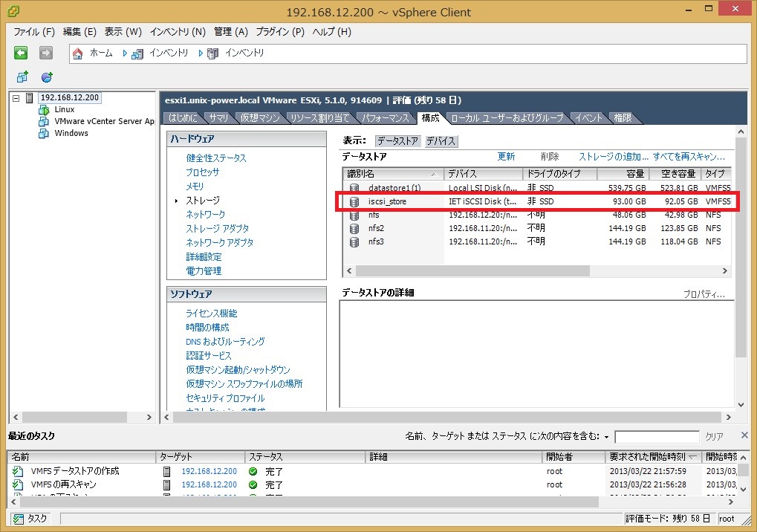The height and width of the screenshot is (532, 757).
Task: Show デバイス view button
Action: pyautogui.click(x=441, y=141)
